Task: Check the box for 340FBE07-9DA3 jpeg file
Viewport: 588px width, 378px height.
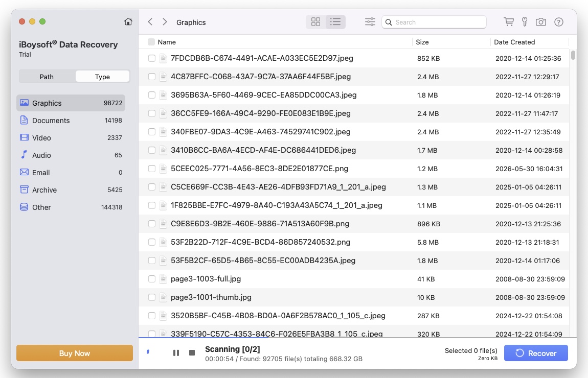Action: [151, 131]
